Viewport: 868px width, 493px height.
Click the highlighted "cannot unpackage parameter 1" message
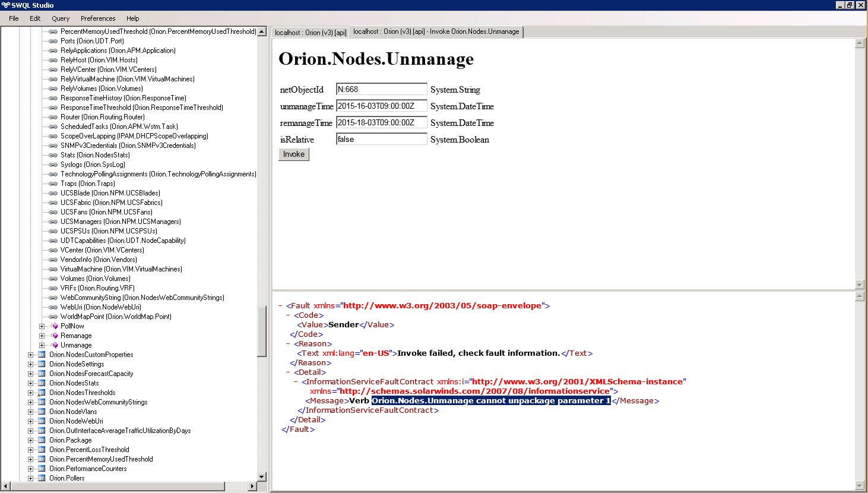[491, 401]
